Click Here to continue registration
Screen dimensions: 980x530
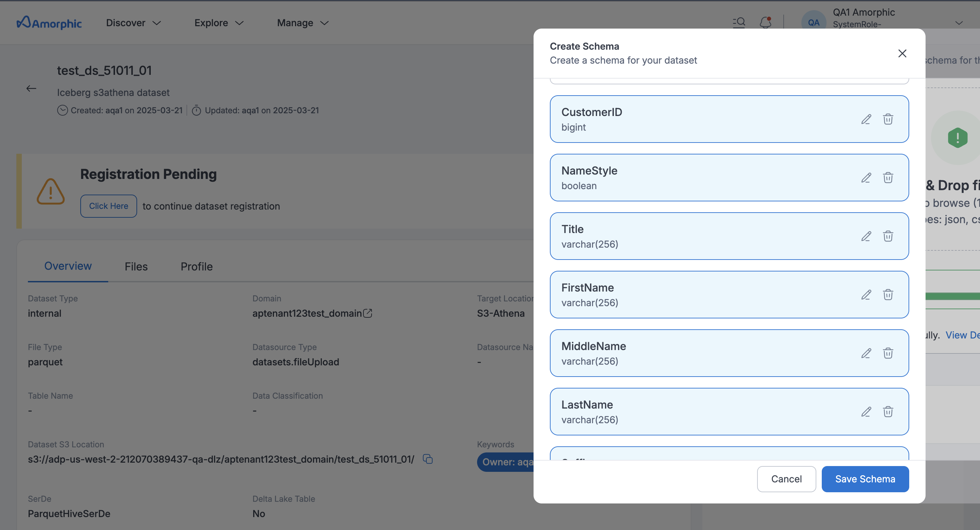(109, 206)
